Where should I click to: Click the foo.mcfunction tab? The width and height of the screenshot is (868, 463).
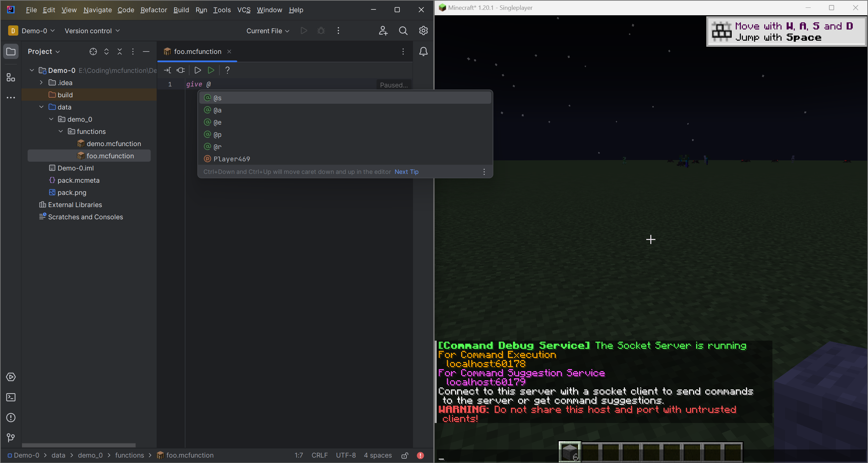point(198,51)
